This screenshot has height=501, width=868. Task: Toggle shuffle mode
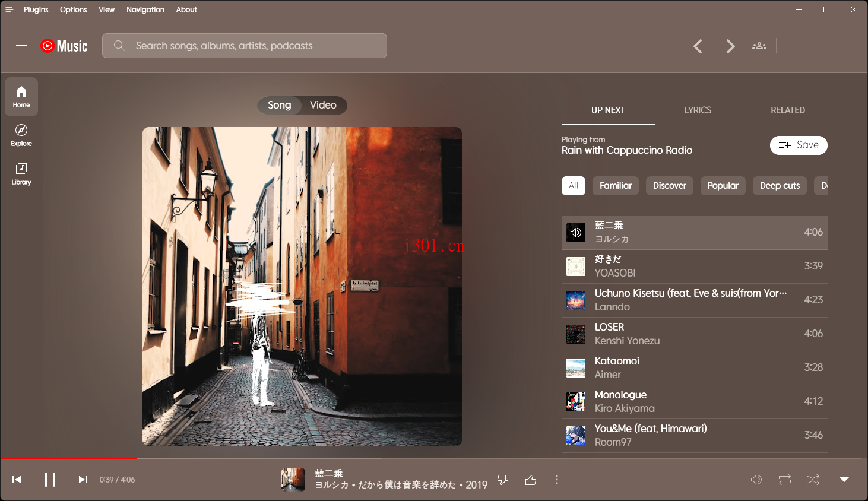[812, 479]
